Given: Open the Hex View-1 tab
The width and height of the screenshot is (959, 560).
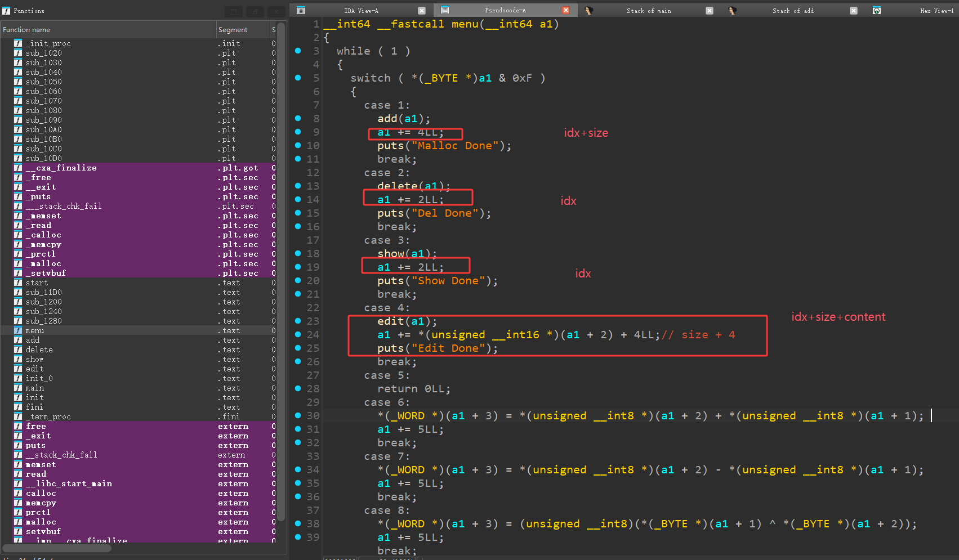Looking at the screenshot, I should (x=936, y=11).
